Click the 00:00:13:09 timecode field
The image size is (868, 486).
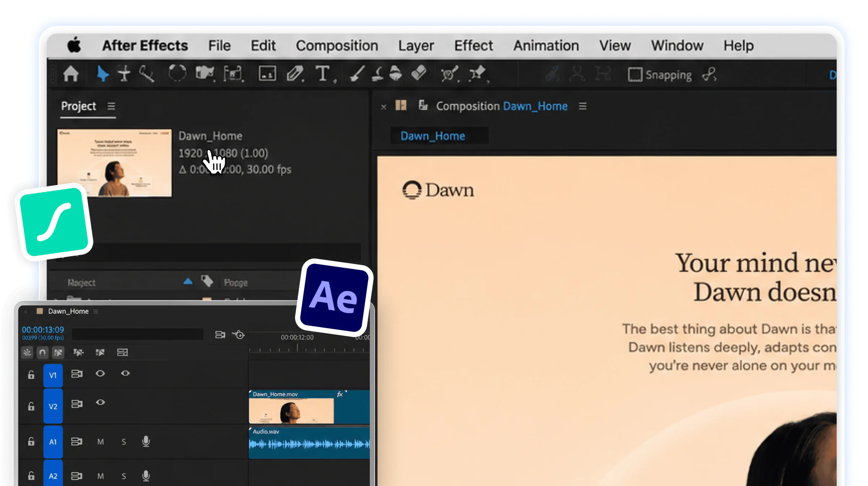coord(43,330)
